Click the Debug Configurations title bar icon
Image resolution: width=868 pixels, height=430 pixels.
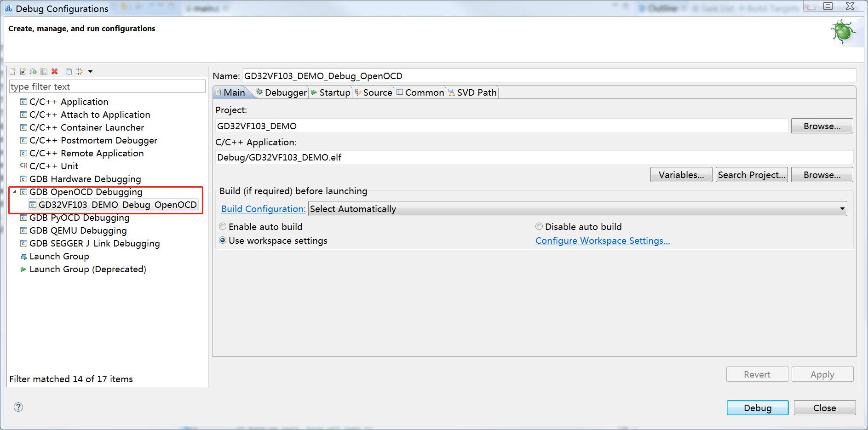click(8, 9)
